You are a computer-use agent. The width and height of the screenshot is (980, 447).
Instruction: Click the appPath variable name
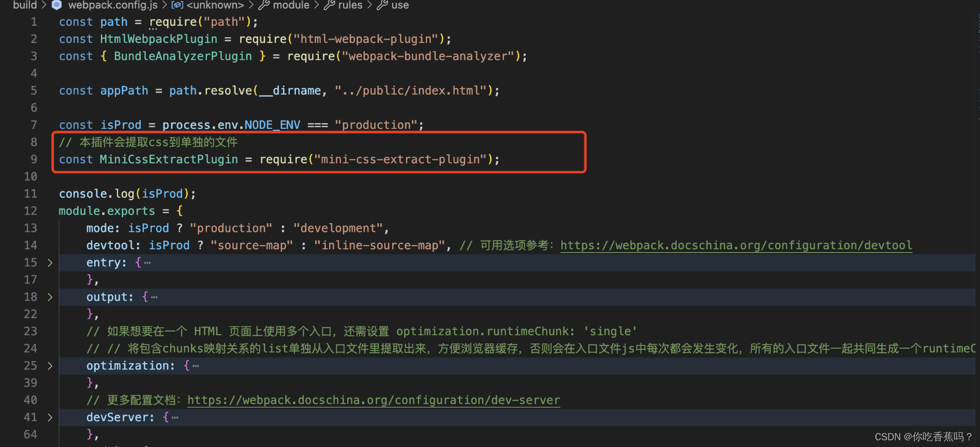coord(124,91)
